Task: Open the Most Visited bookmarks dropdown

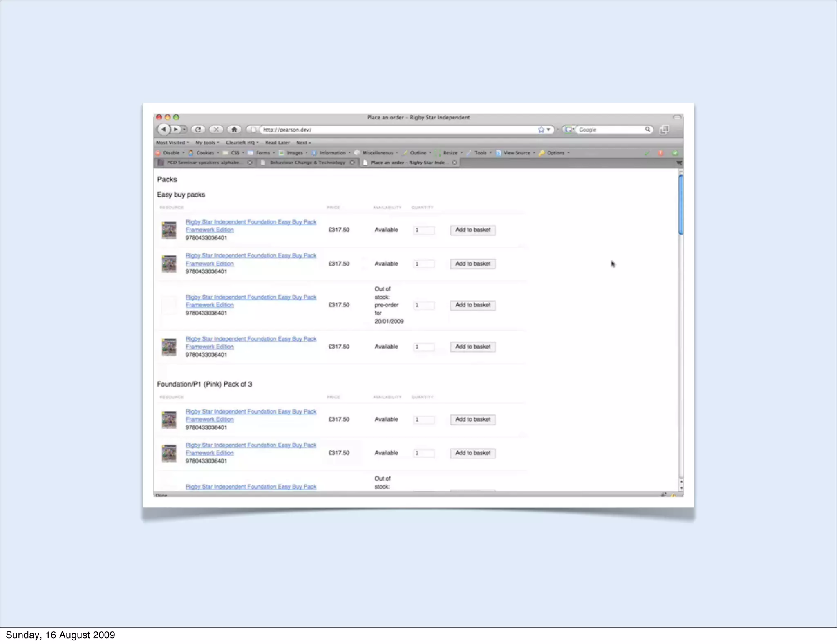Action: coord(172,143)
